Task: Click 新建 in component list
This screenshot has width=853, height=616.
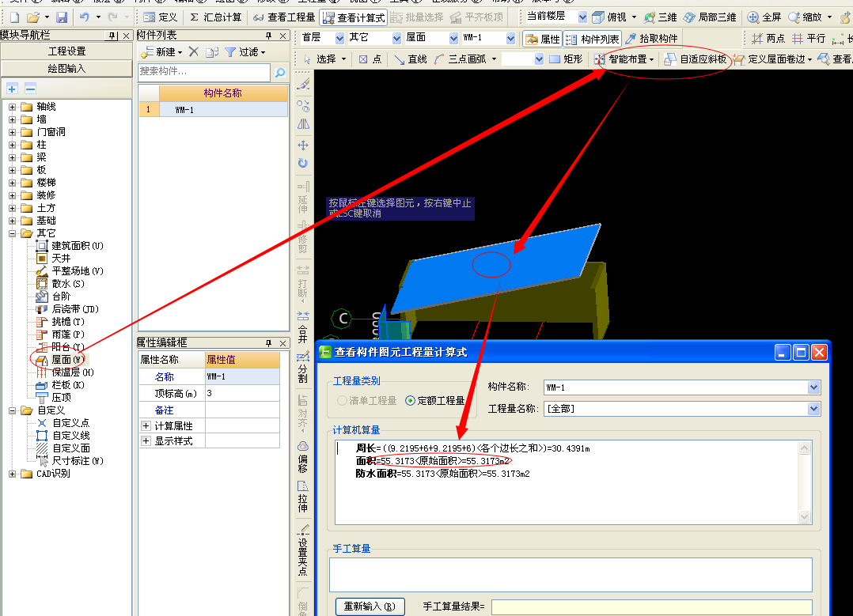Action: [x=161, y=52]
